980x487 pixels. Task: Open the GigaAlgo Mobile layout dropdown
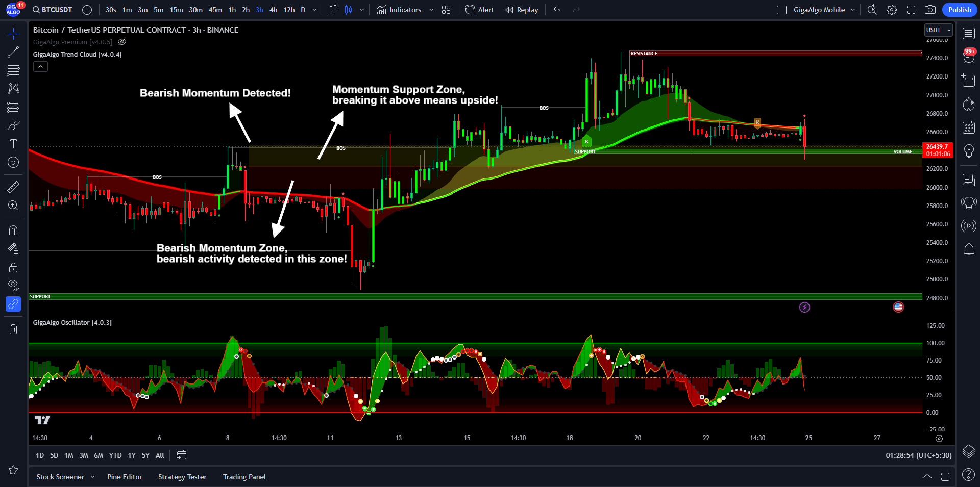[852, 10]
